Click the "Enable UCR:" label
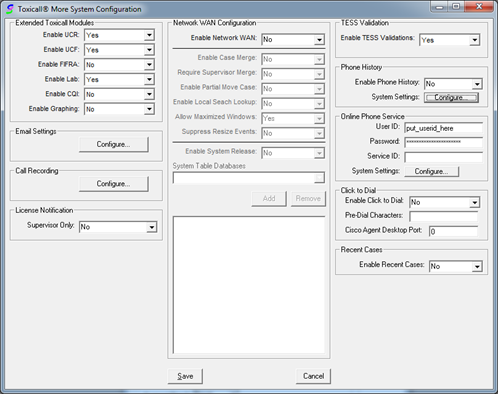Image resolution: width=498 pixels, height=394 pixels. pyautogui.click(x=61, y=35)
